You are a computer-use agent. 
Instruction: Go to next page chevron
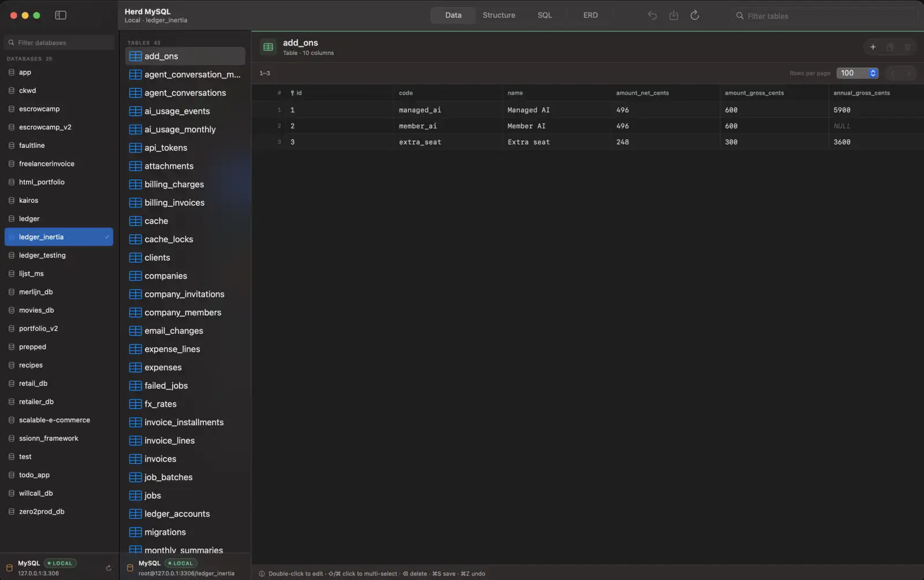pyautogui.click(x=908, y=73)
